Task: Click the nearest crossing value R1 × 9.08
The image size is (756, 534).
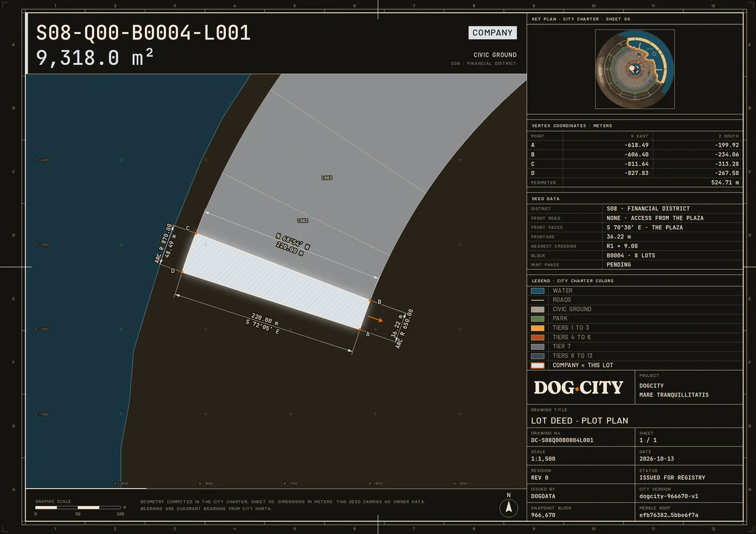Action: pyautogui.click(x=622, y=246)
